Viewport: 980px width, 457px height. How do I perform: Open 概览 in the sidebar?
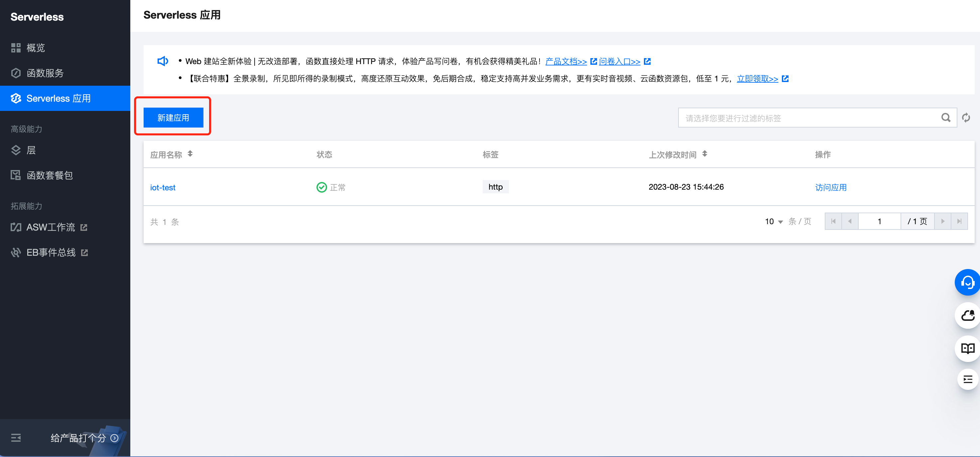tap(35, 48)
